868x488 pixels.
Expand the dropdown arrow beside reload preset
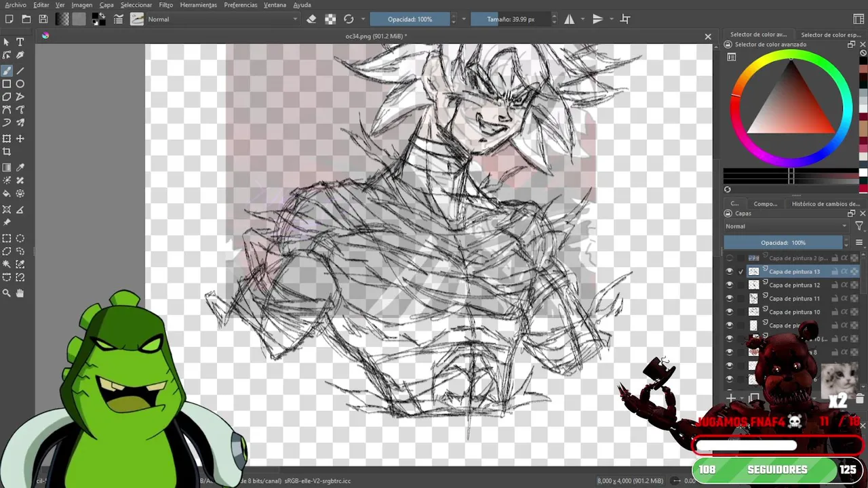(x=363, y=19)
